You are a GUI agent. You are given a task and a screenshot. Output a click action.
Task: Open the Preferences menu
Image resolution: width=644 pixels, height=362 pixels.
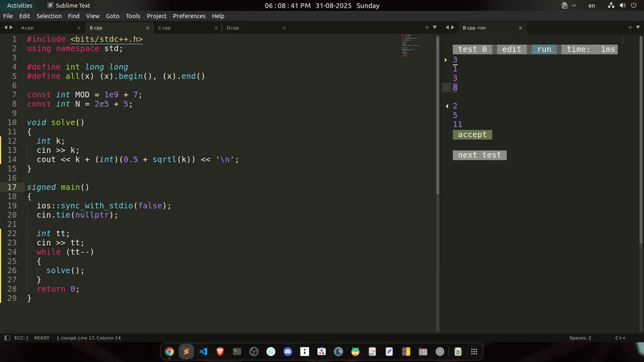pyautogui.click(x=189, y=16)
